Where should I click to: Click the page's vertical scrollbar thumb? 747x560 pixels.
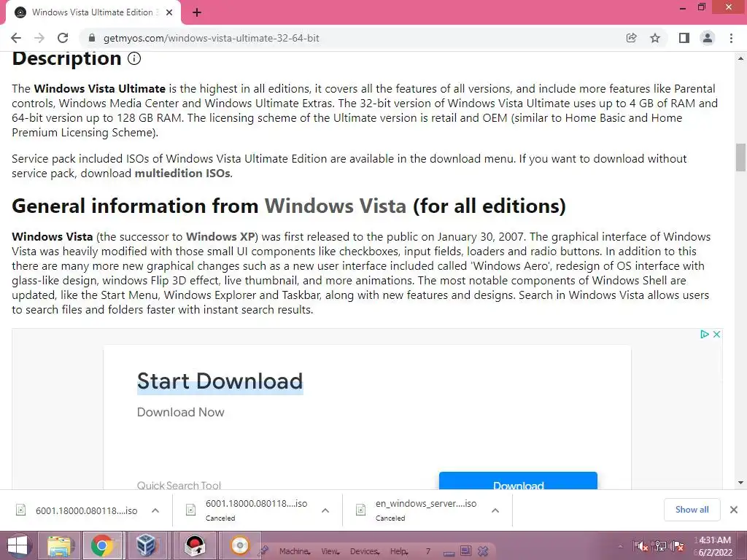pyautogui.click(x=740, y=157)
